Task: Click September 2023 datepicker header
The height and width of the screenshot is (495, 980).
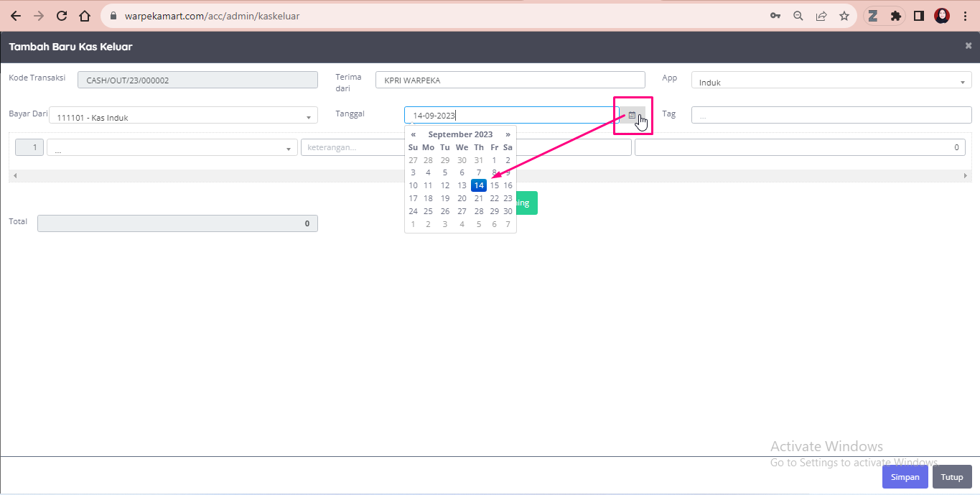Action: pos(460,134)
